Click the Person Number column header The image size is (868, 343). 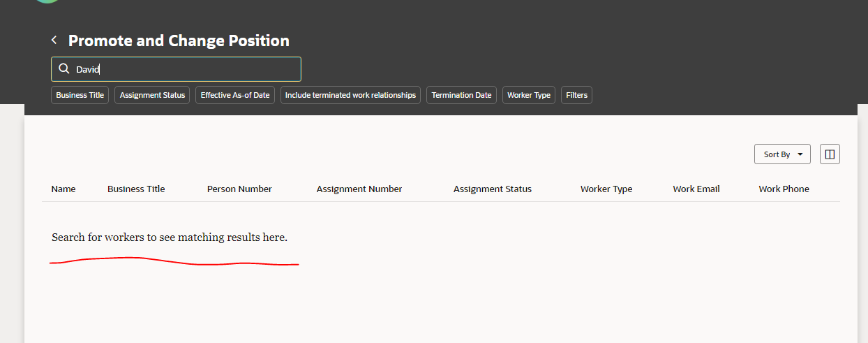[x=239, y=189]
